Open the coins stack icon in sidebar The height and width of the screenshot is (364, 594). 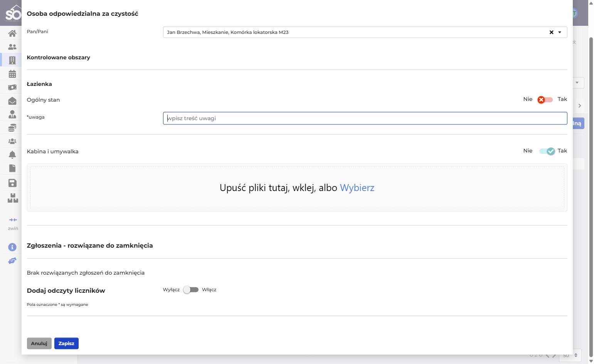click(12, 128)
